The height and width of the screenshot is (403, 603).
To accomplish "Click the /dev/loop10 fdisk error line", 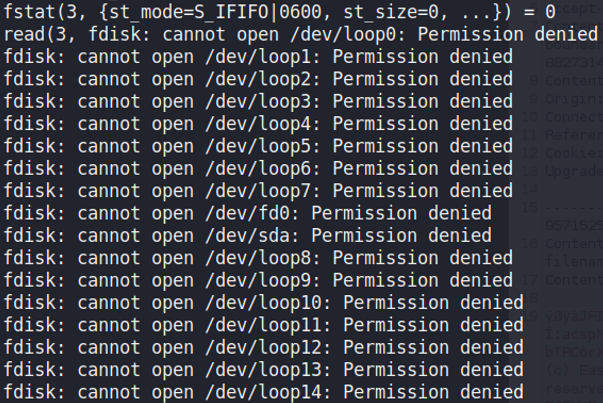I will coord(263,302).
